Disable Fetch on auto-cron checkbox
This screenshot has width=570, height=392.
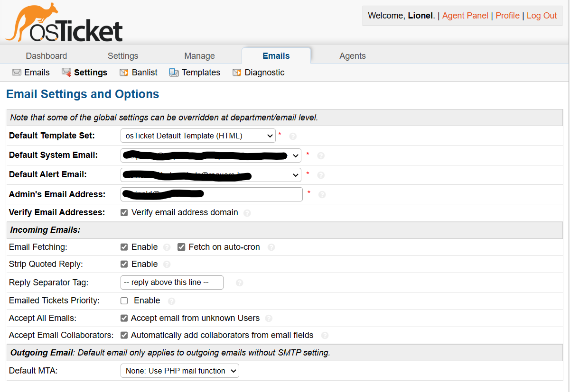[x=181, y=247]
